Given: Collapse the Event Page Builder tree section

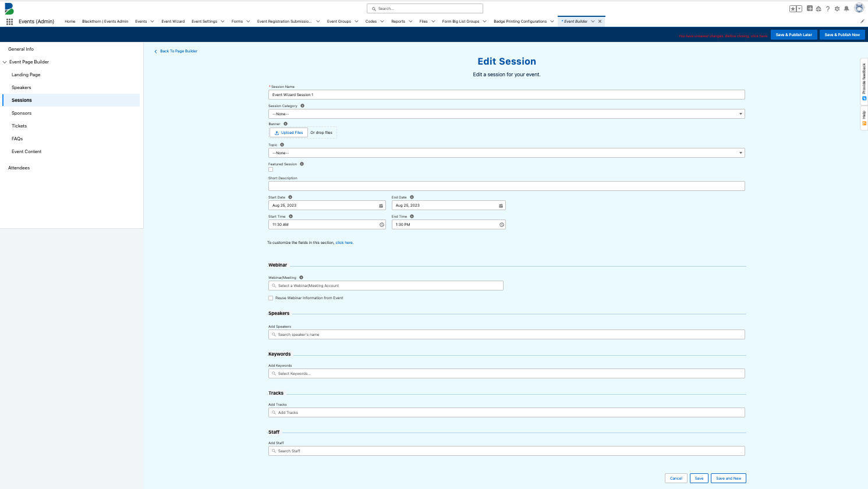Looking at the screenshot, I should [5, 62].
